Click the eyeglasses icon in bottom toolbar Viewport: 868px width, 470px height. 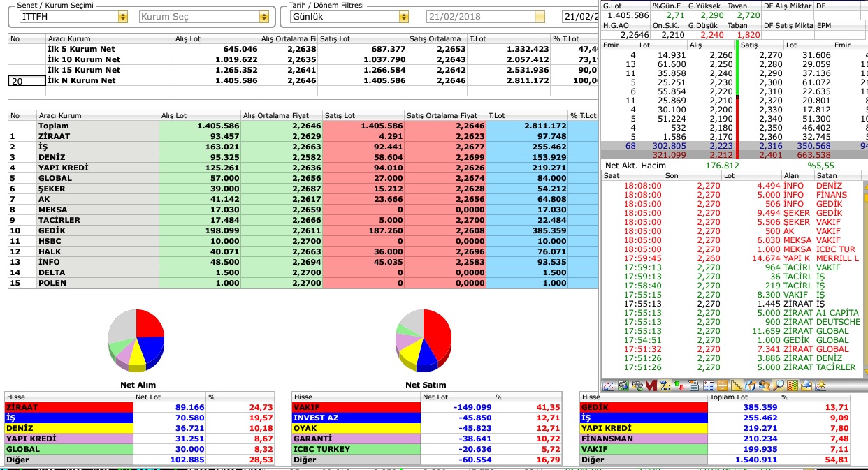(665, 385)
